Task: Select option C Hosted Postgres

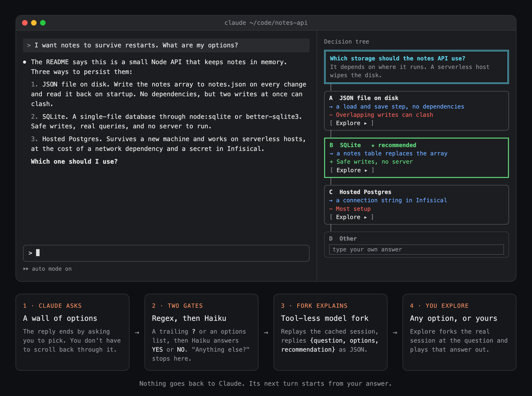Action: (x=416, y=205)
